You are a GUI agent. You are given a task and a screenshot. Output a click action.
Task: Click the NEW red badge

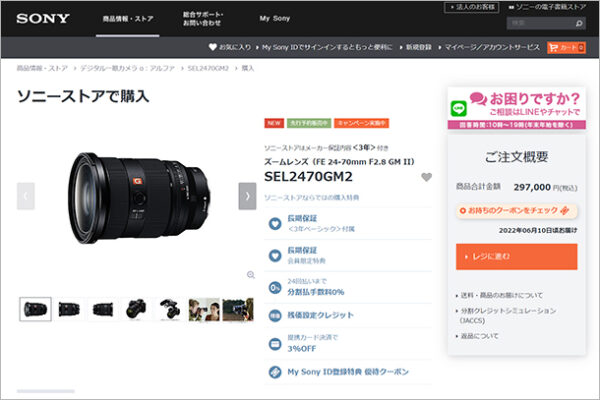pyautogui.click(x=274, y=123)
